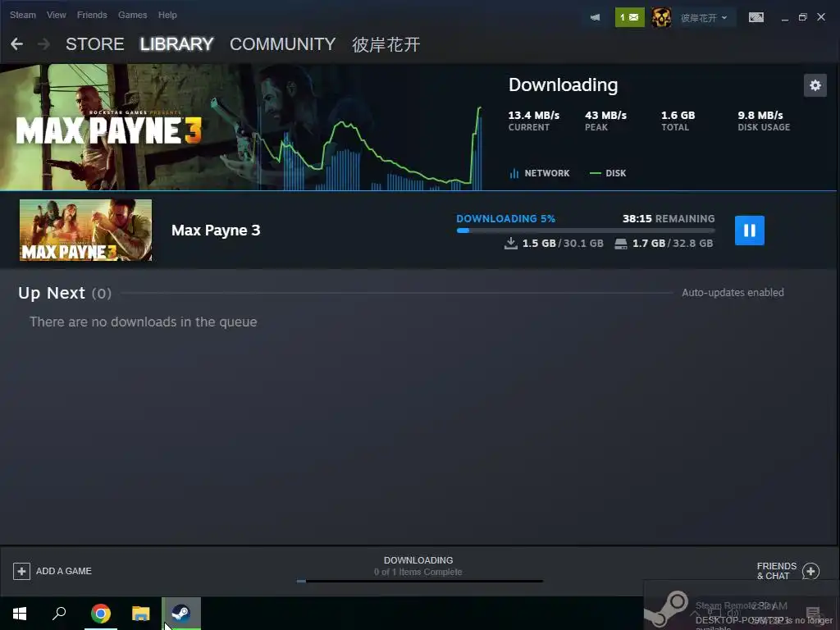Viewport: 840px width, 630px height.
Task: Open the Help menu
Action: [x=167, y=15]
